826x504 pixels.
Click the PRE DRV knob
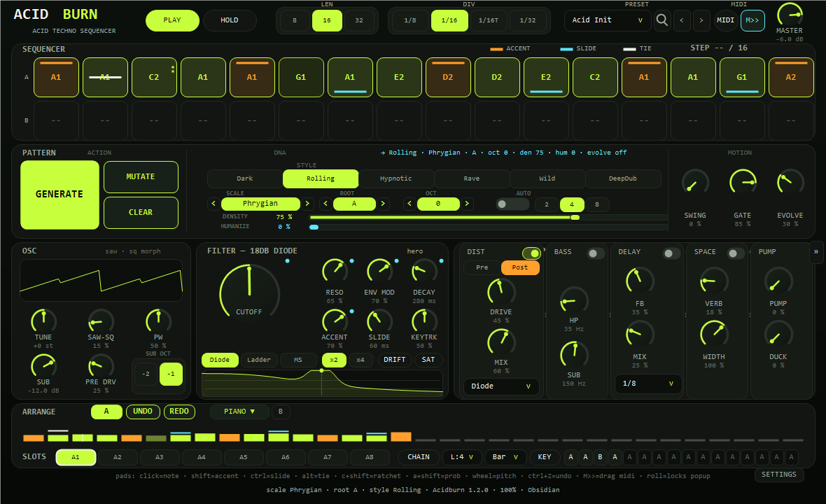(101, 366)
